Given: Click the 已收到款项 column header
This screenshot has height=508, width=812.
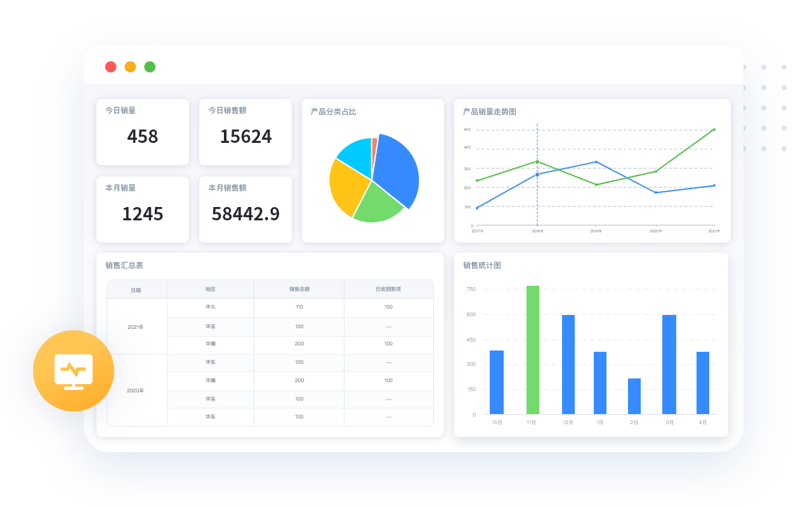Looking at the screenshot, I should (x=388, y=289).
